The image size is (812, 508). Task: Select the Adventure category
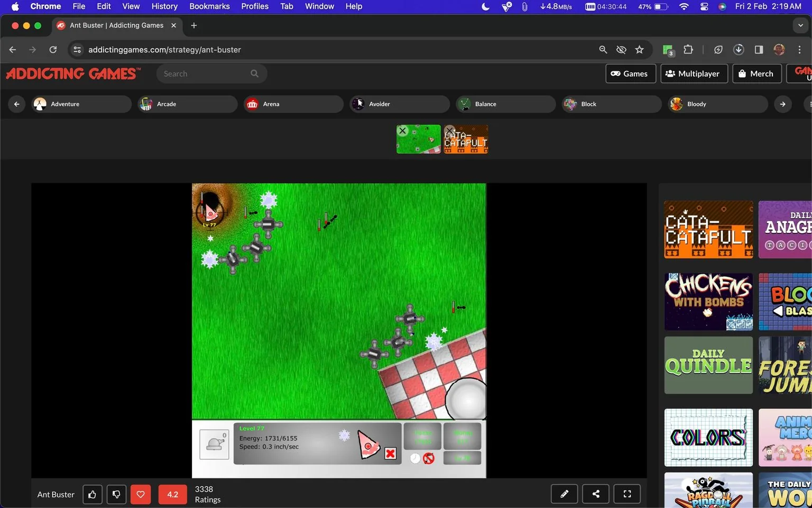click(x=81, y=104)
